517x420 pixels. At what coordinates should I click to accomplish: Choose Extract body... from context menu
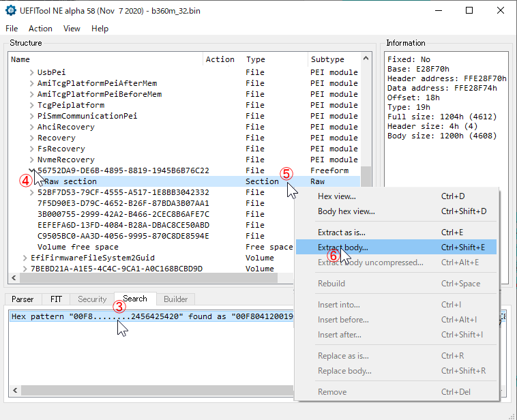click(x=343, y=247)
